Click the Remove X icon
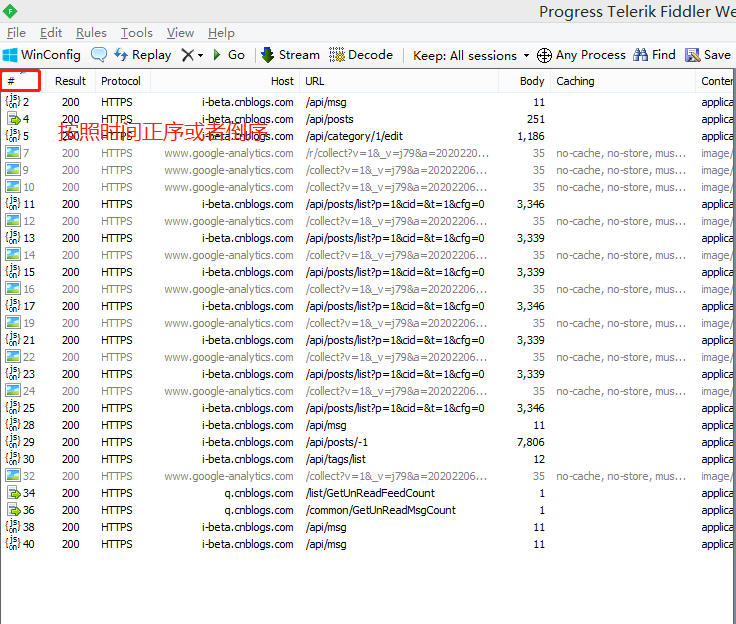Viewport: 736px width, 624px height. pos(188,55)
